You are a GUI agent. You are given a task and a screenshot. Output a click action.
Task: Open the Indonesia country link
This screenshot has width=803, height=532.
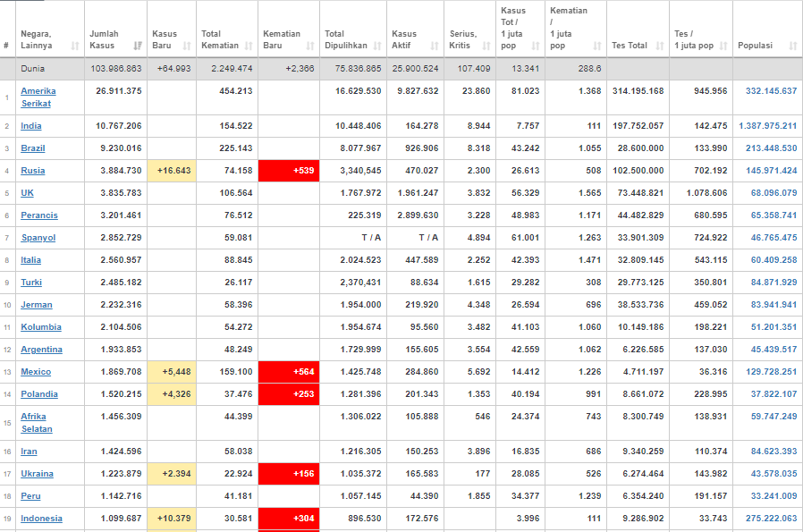coord(41,519)
